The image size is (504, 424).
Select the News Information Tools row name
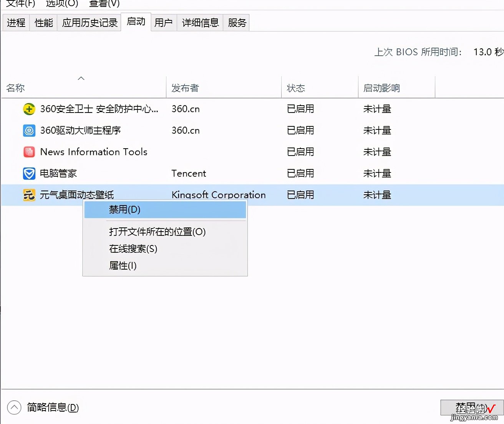[x=94, y=152]
